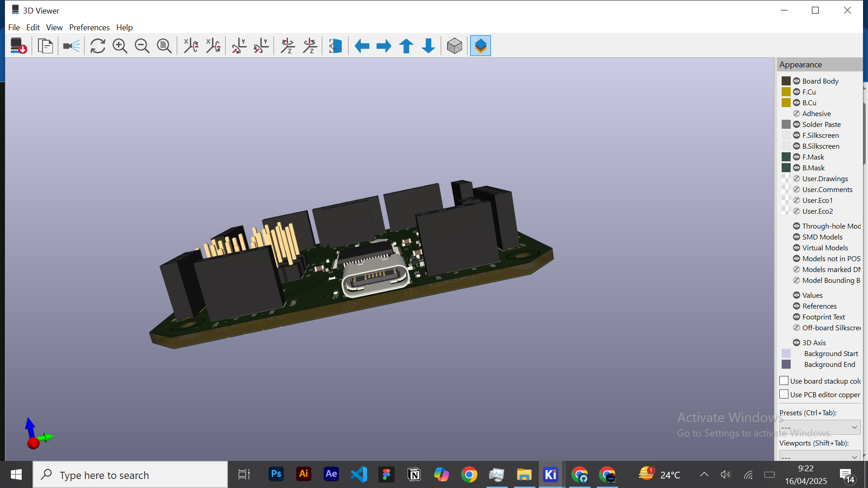
Task: Toggle the 3D Axis visibility
Action: pyautogui.click(x=797, y=343)
